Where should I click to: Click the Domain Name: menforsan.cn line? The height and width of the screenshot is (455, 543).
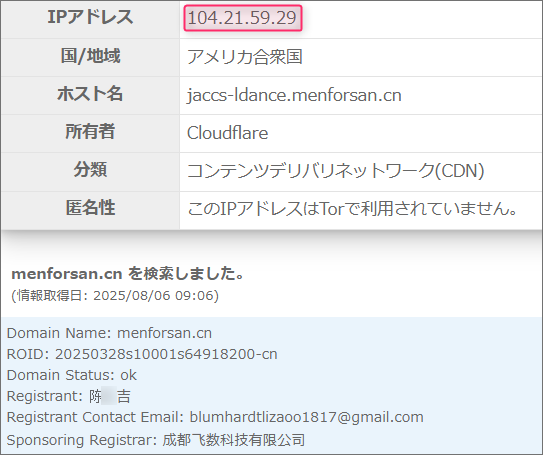[109, 333]
